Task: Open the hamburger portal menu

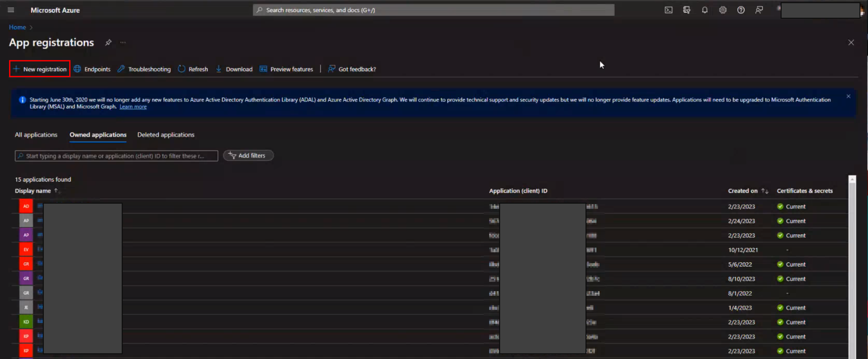Action: click(x=11, y=10)
